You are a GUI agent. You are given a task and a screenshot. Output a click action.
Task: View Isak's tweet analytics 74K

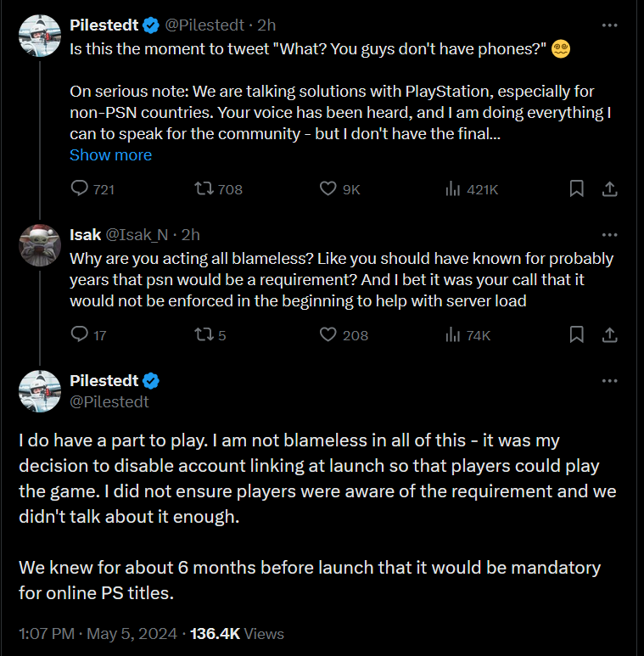(452, 335)
